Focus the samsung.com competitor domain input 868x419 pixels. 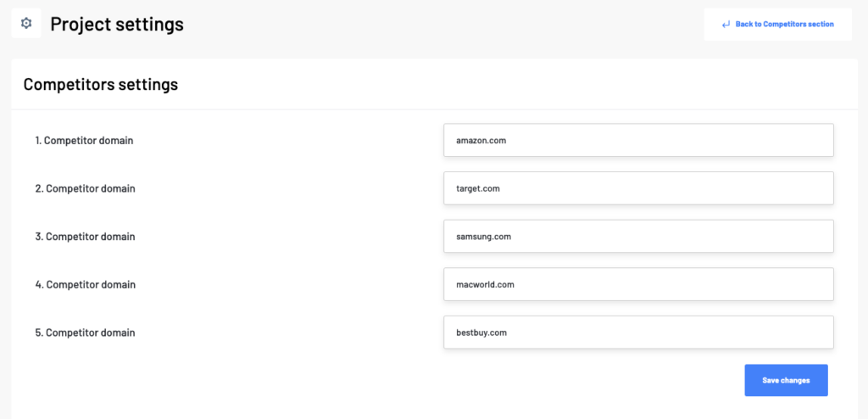(638, 237)
